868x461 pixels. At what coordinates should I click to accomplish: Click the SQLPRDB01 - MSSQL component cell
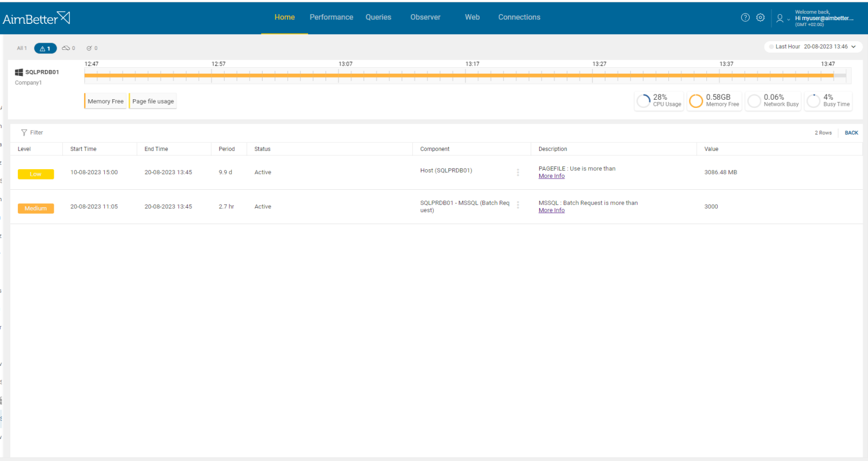click(465, 207)
